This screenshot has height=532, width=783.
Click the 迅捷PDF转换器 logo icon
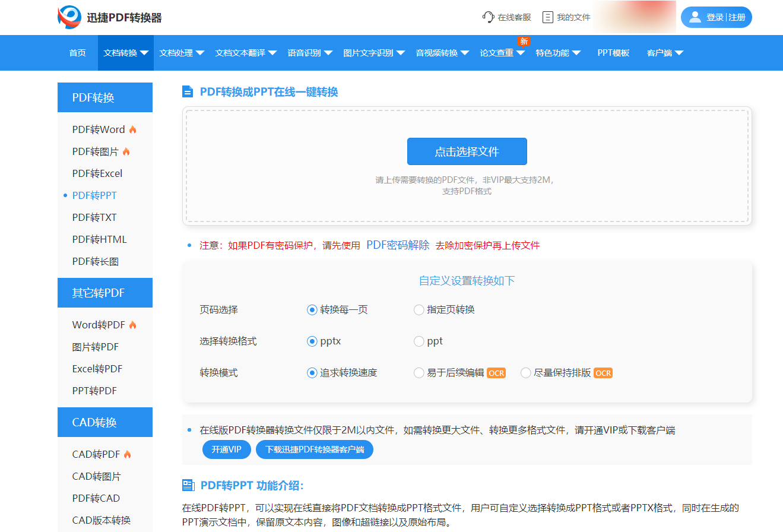click(x=69, y=17)
